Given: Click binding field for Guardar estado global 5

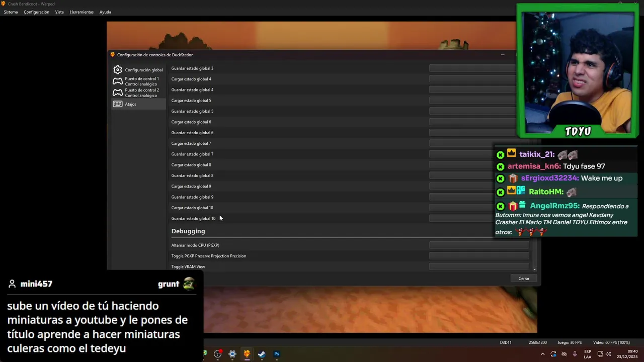Looking at the screenshot, I should (x=472, y=111).
